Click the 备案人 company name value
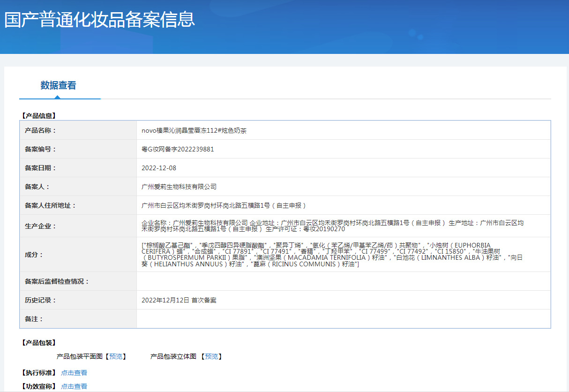This screenshot has height=392, width=569. [179, 187]
